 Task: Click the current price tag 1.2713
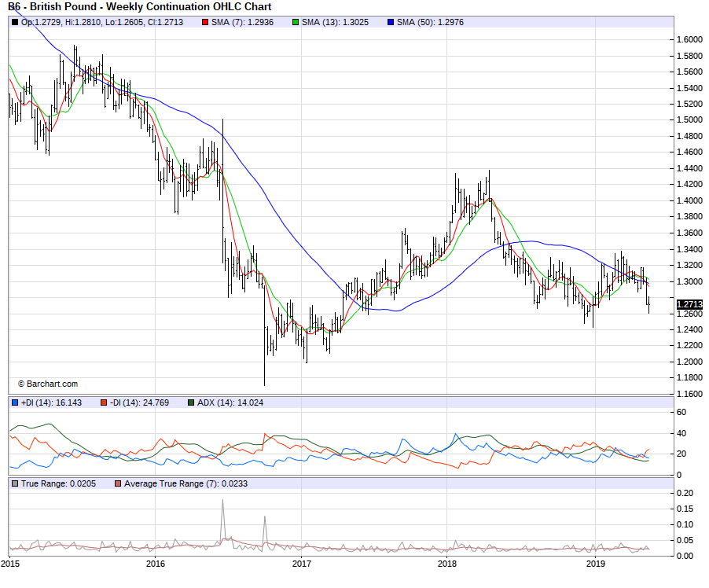pyautogui.click(x=688, y=304)
